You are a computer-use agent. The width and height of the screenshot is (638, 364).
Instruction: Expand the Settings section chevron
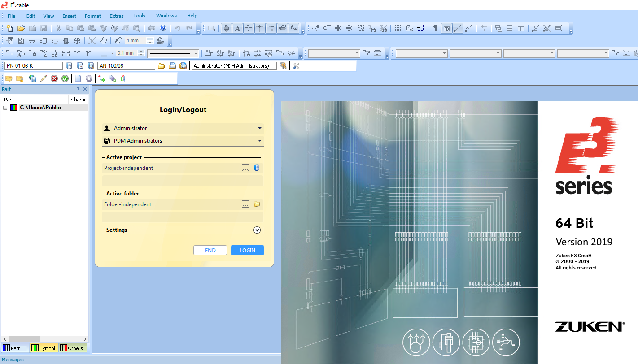coord(257,230)
